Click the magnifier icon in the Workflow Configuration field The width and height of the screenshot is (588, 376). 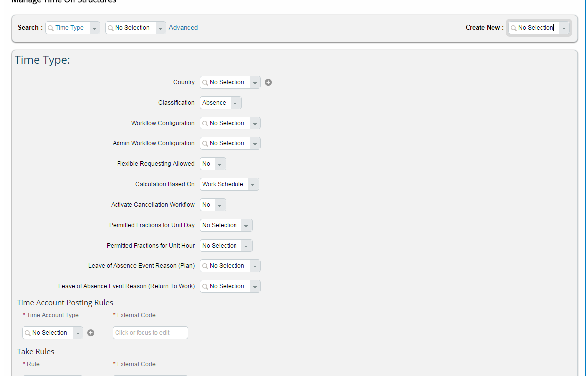point(205,124)
